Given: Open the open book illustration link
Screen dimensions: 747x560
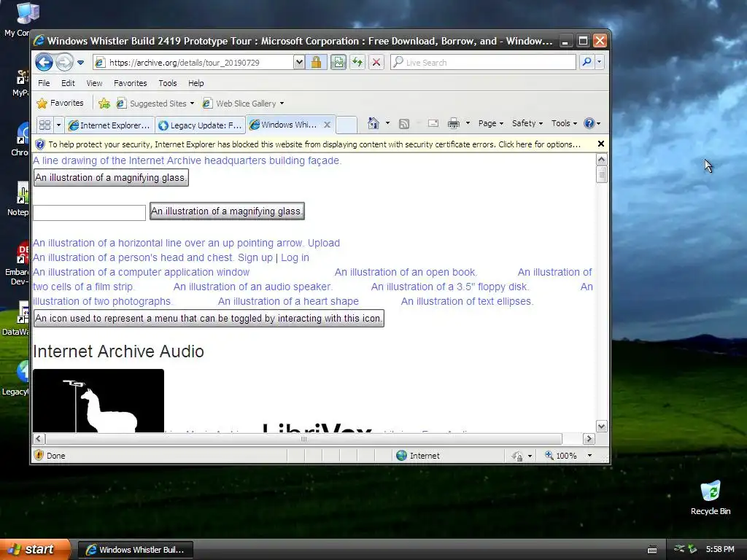Looking at the screenshot, I should coord(406,272).
